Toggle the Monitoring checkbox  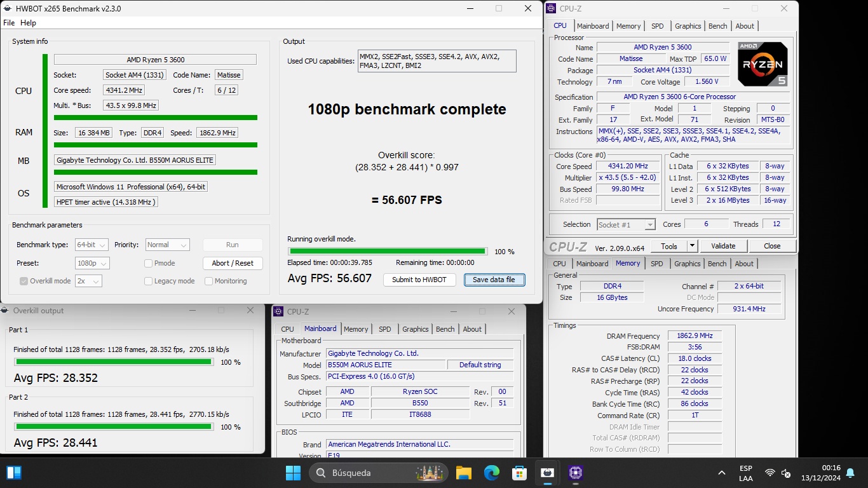(208, 281)
